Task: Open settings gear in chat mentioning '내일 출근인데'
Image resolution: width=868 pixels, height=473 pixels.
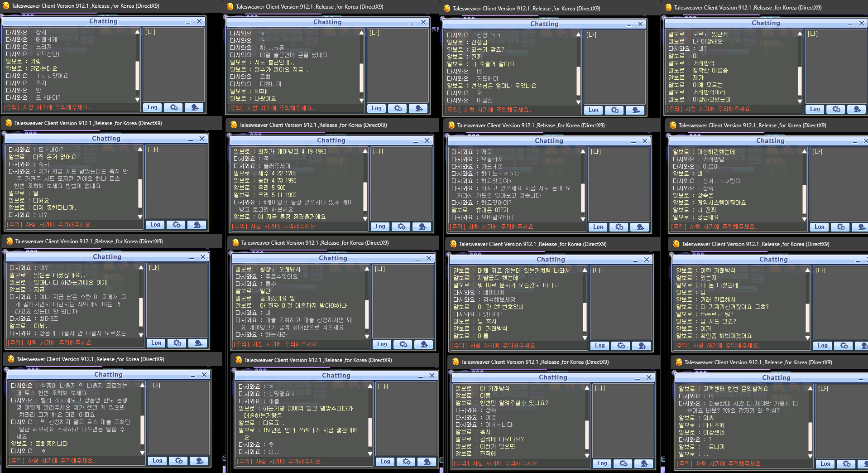Action: point(398,108)
